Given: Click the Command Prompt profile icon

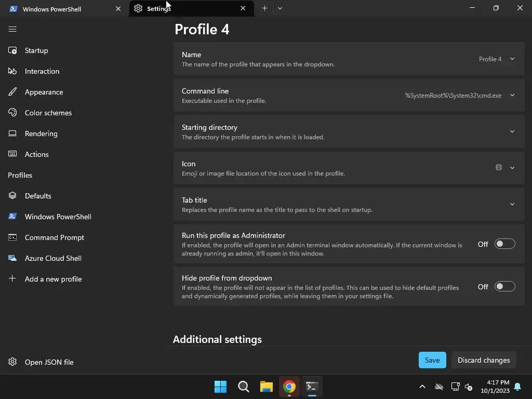Looking at the screenshot, I should 12,237.
